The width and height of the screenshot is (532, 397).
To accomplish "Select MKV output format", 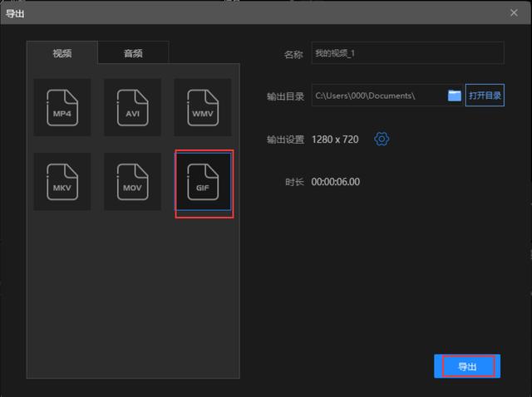I will click(x=62, y=181).
